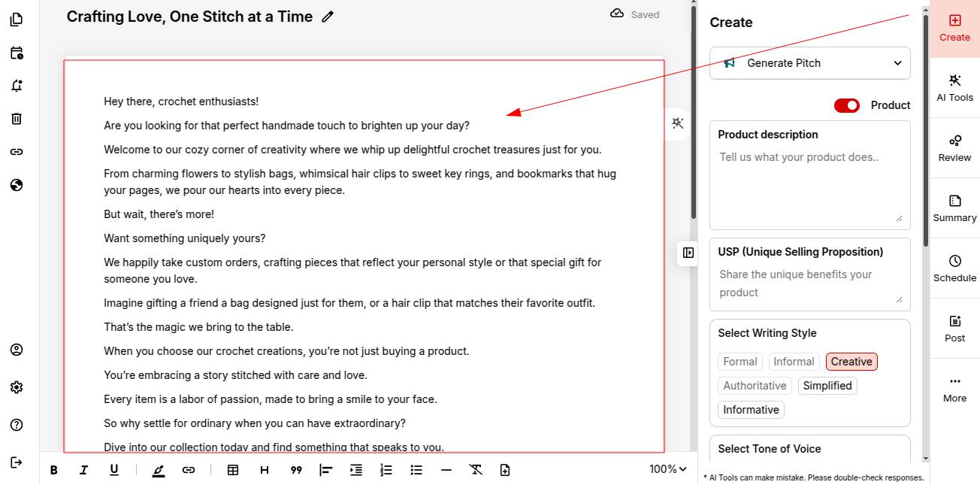This screenshot has height=485, width=980.
Task: Choose the Informative writing style chip
Action: pos(751,410)
